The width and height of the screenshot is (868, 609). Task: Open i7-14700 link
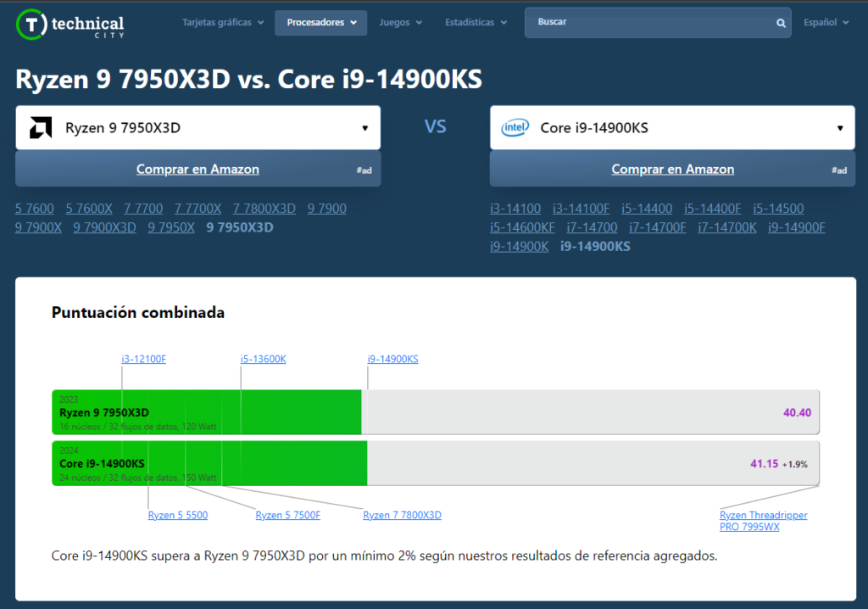[592, 228]
